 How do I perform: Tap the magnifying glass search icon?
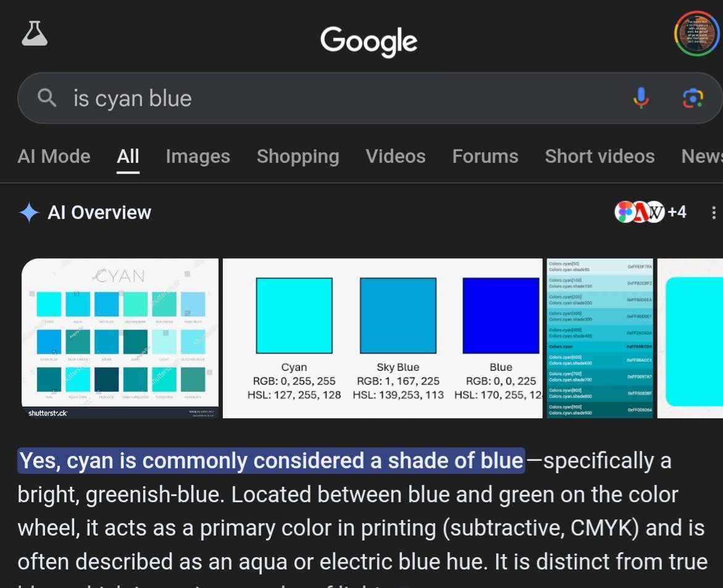pyautogui.click(x=46, y=97)
